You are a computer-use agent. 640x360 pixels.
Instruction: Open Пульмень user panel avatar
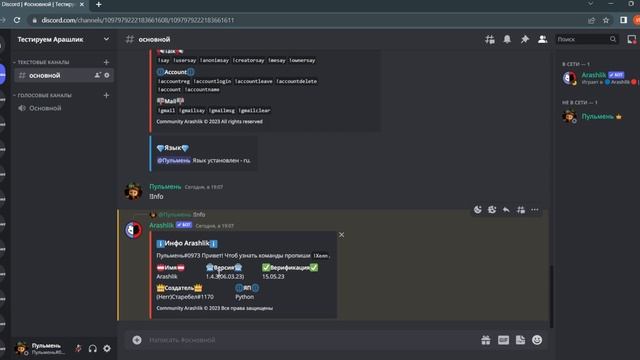pos(21,349)
